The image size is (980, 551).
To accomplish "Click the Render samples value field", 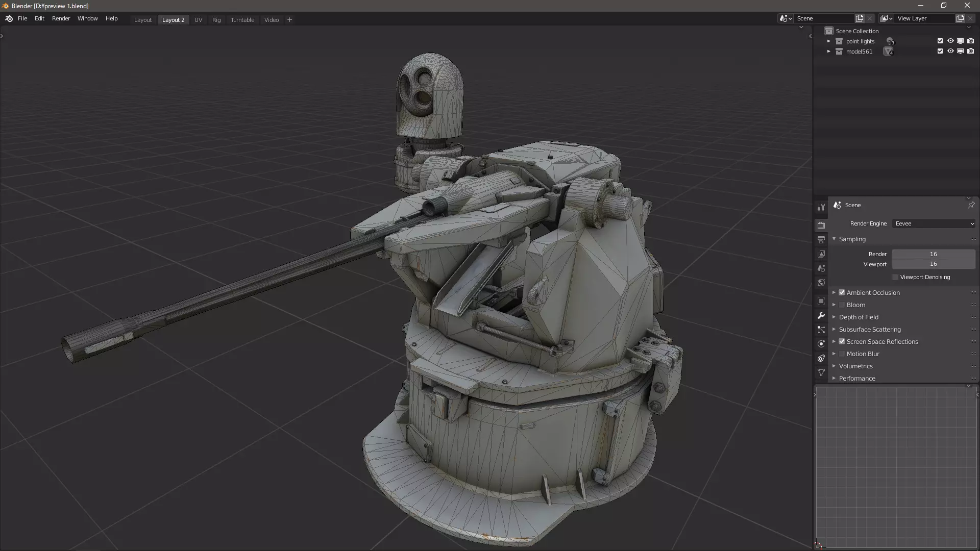I will click(934, 254).
